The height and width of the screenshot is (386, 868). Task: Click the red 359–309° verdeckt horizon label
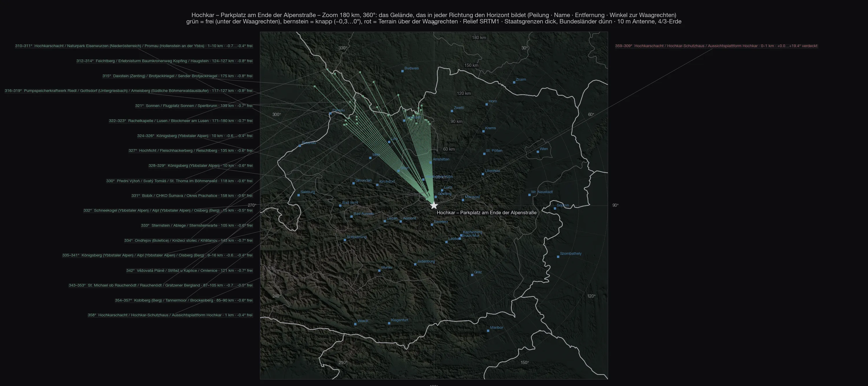tap(716, 46)
